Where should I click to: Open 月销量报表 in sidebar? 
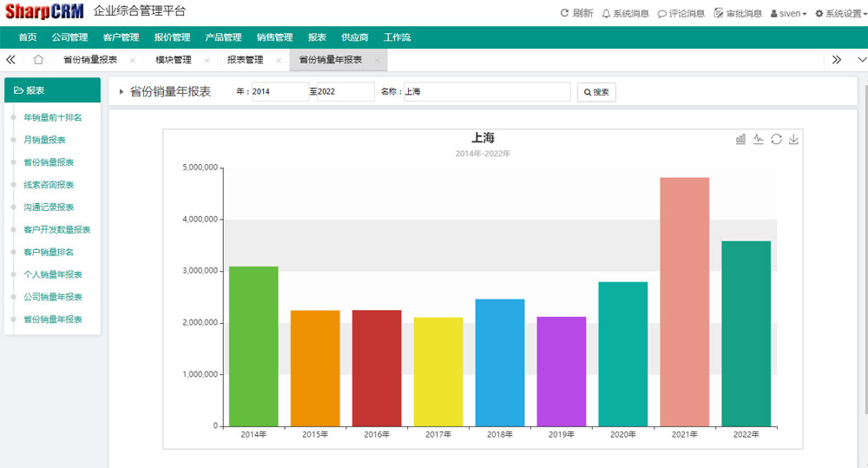pyautogui.click(x=44, y=140)
